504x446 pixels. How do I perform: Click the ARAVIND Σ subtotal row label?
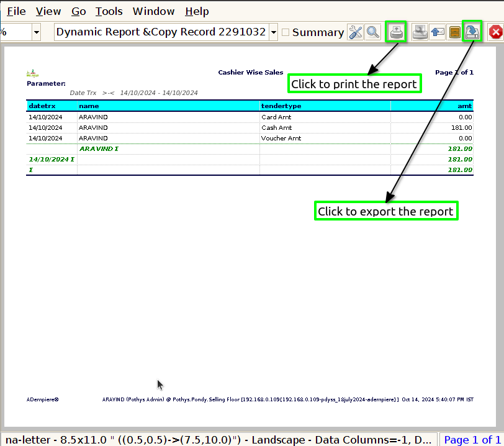[99, 148]
